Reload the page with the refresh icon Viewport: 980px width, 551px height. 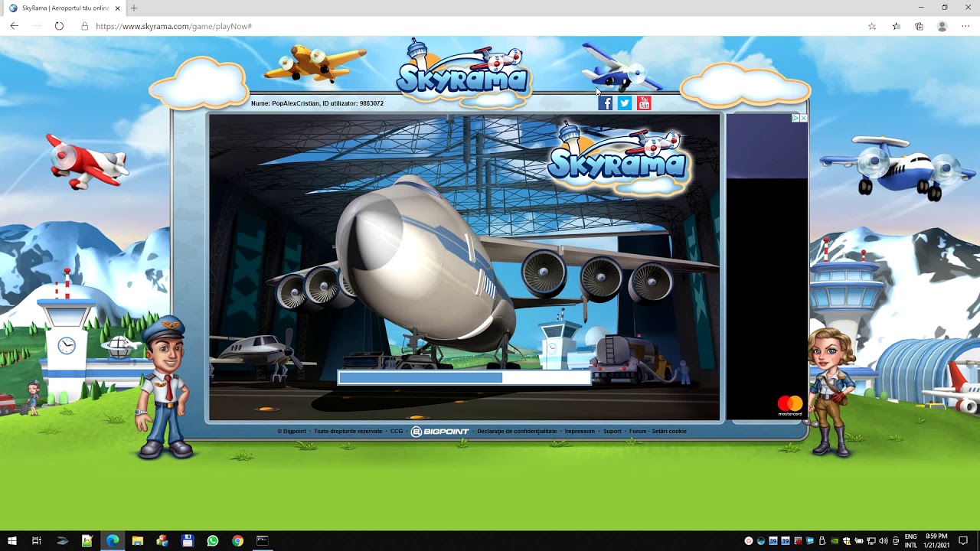pos(59,26)
